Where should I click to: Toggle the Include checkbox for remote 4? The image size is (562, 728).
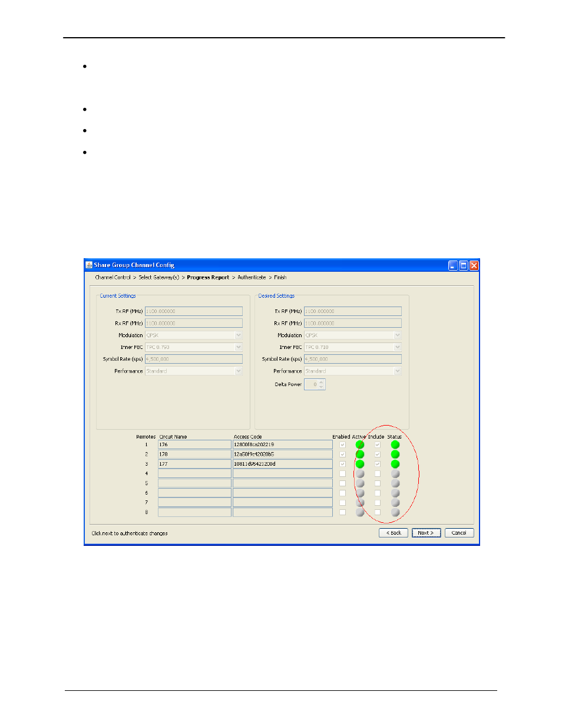[378, 474]
